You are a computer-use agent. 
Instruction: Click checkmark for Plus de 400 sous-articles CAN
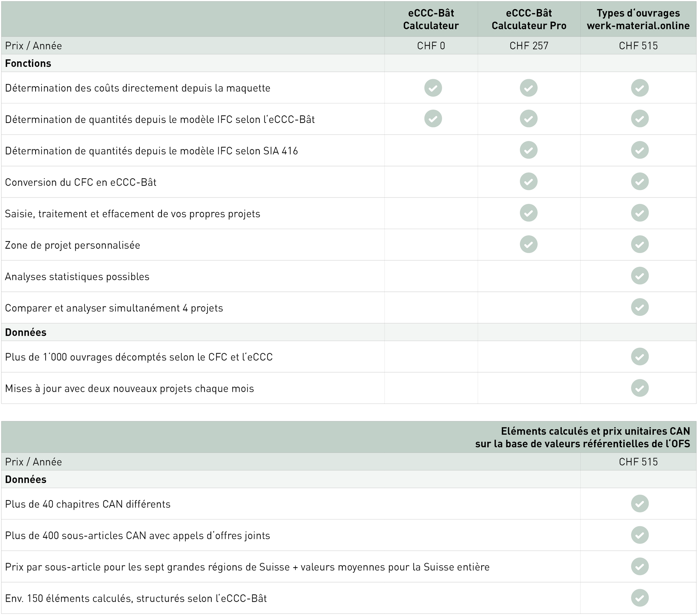coord(640,535)
